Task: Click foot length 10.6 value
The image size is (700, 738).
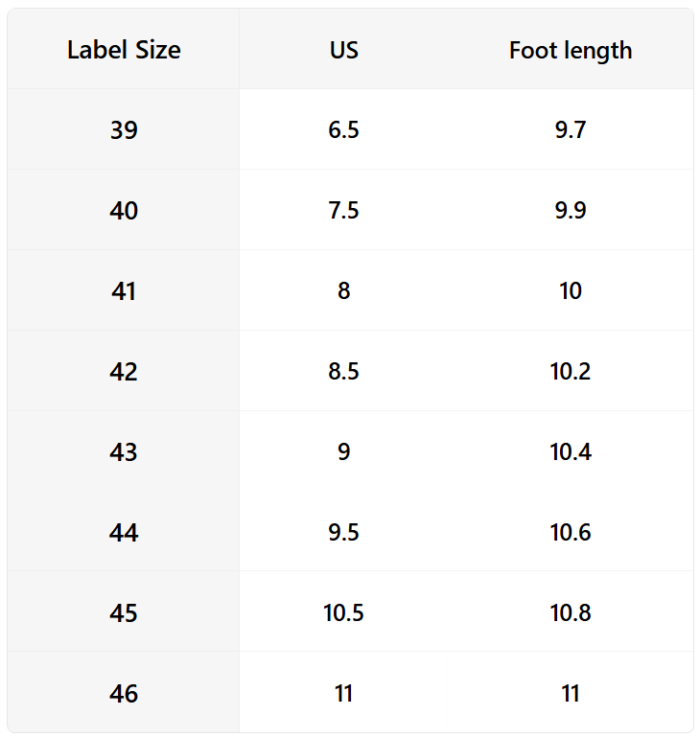Action: [571, 532]
